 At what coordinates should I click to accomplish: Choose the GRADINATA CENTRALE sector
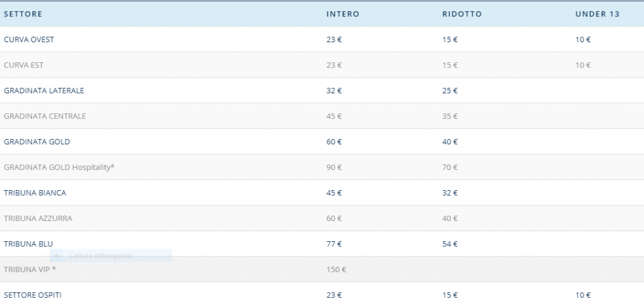[x=45, y=116]
